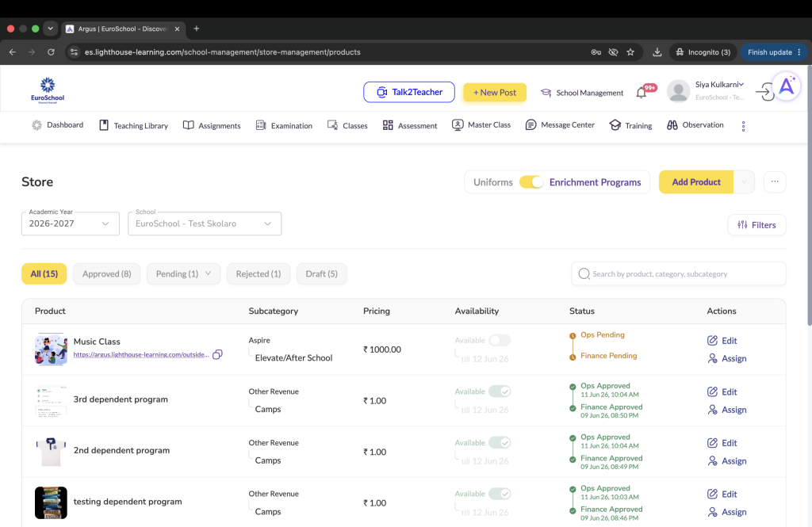The height and width of the screenshot is (527, 812).
Task: Open the store more options ellipsis button
Action: tap(775, 181)
